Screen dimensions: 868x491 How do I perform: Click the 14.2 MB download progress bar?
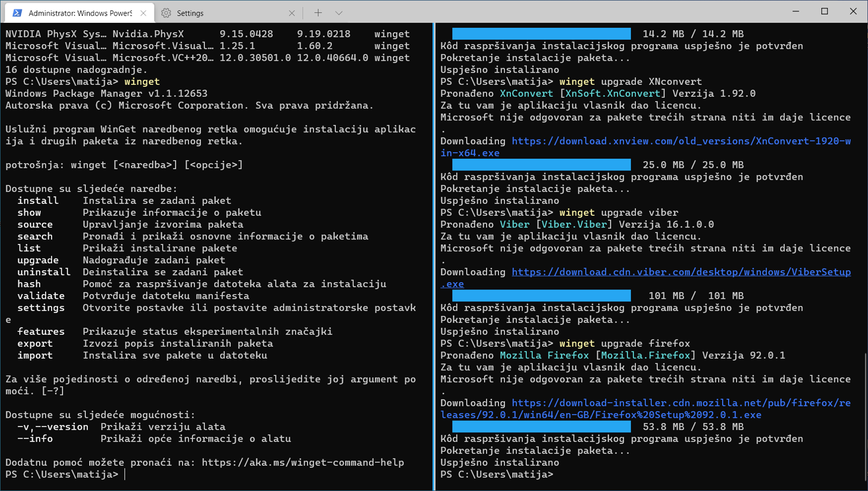click(541, 34)
